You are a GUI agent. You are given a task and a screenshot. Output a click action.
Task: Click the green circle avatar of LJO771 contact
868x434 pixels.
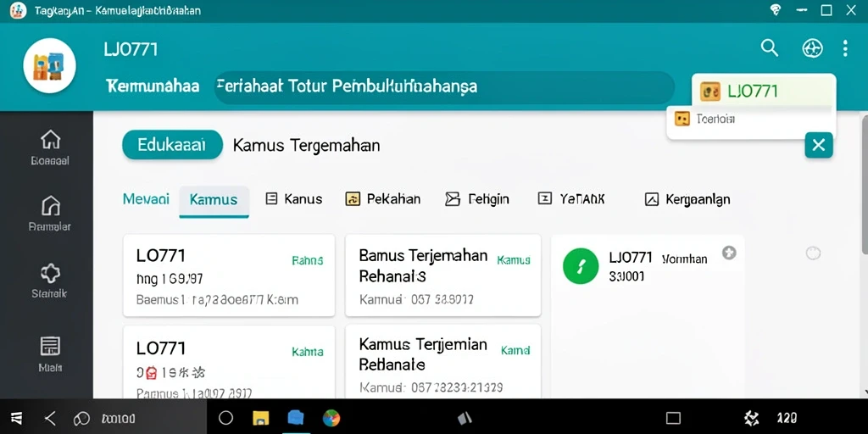click(581, 266)
